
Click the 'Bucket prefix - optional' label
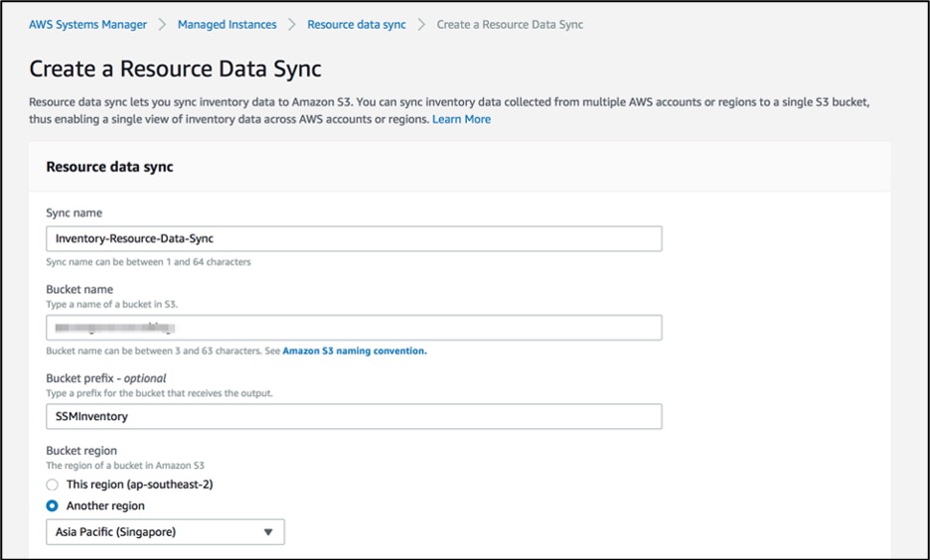click(106, 378)
